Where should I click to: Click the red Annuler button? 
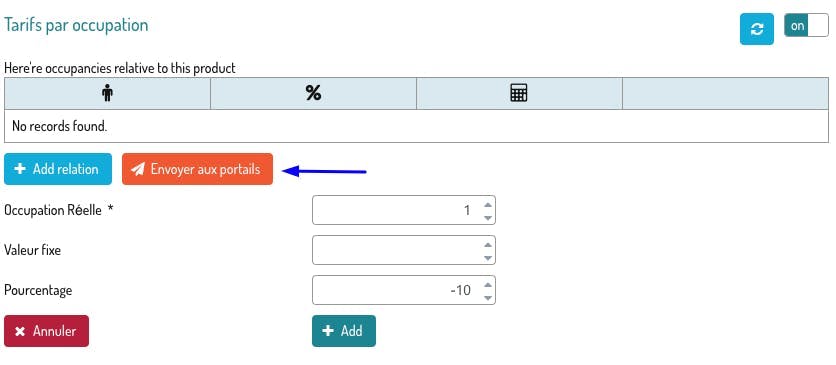point(46,331)
